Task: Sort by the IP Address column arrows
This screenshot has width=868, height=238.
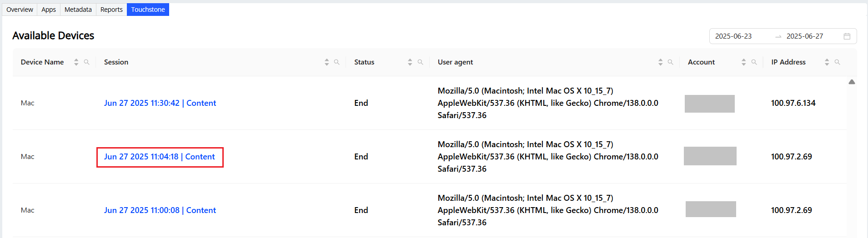Action: tap(827, 62)
